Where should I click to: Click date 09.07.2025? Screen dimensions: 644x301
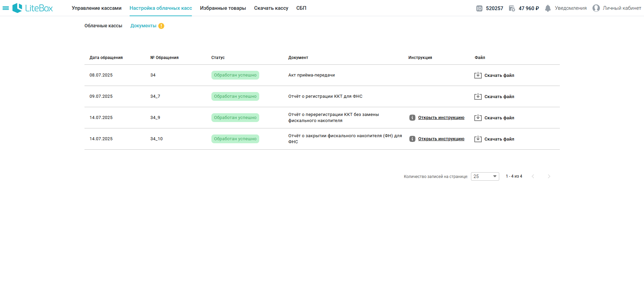pos(101,96)
